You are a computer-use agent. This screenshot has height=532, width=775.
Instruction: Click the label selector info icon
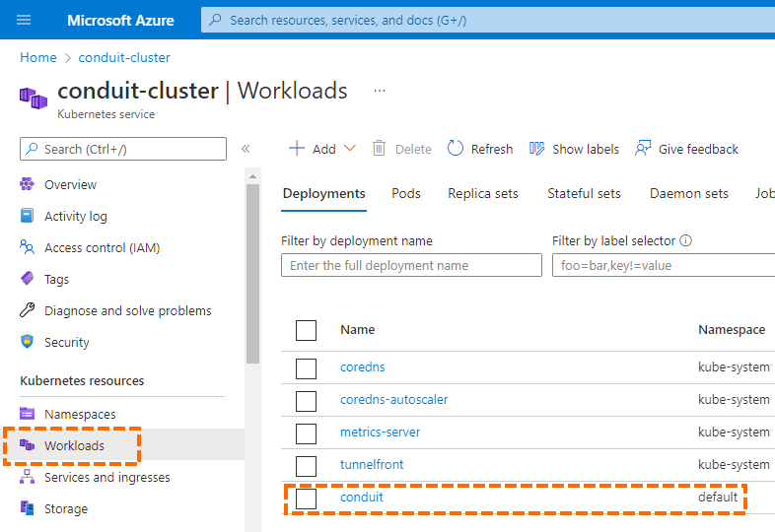[x=685, y=240]
